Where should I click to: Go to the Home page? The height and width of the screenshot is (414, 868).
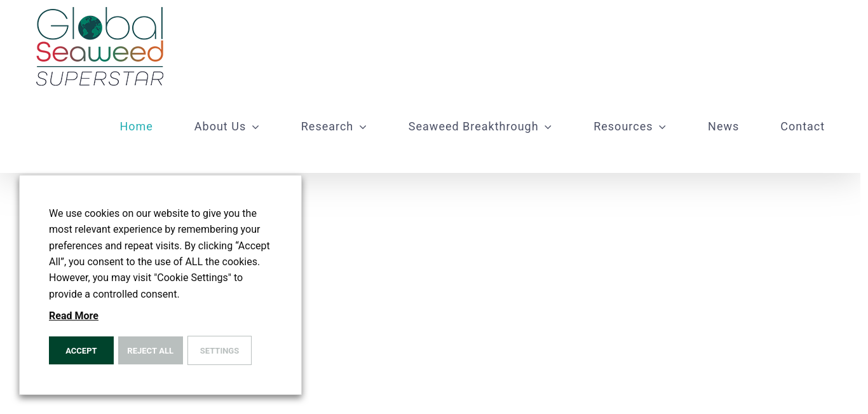136,127
